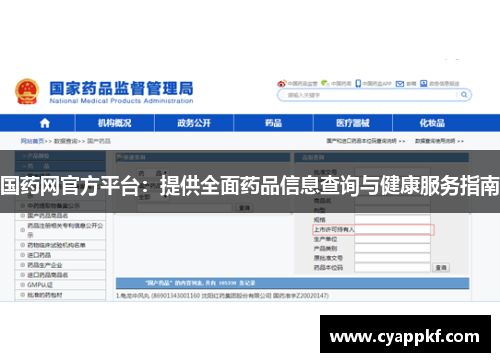This screenshot has width=500, height=362.
Task: Select 药物临床试验机构名单 in sidebar
Action: (56, 245)
